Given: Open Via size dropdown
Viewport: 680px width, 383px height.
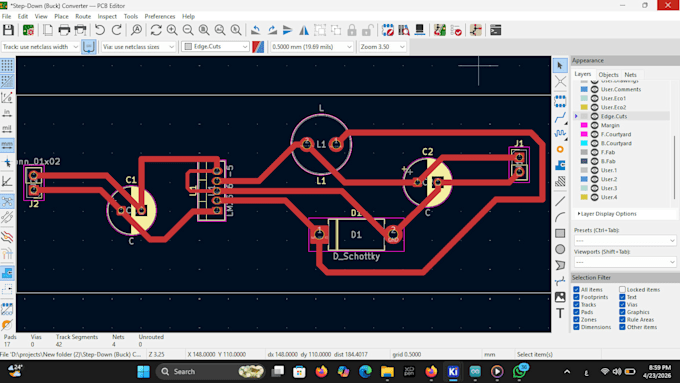Looking at the screenshot, I should coord(138,46).
